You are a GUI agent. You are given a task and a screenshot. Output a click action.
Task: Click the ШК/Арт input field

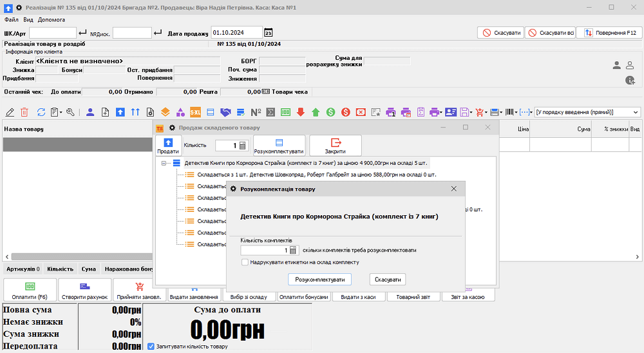click(x=53, y=33)
